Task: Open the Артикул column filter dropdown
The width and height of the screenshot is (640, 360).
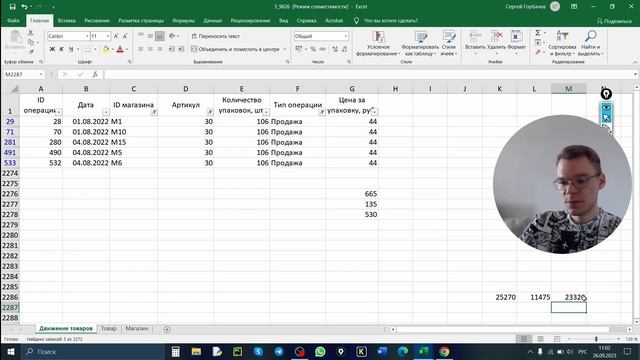Action: tap(210, 112)
